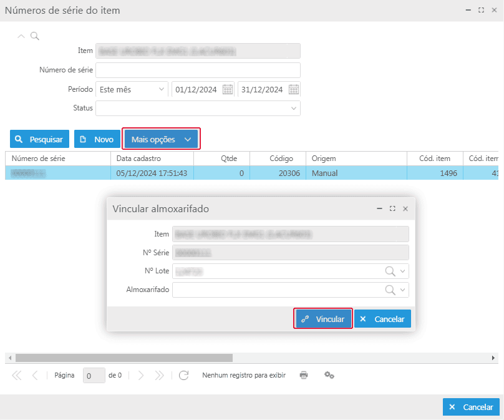Search Almoxarifado using the magnifier icon

390,290
